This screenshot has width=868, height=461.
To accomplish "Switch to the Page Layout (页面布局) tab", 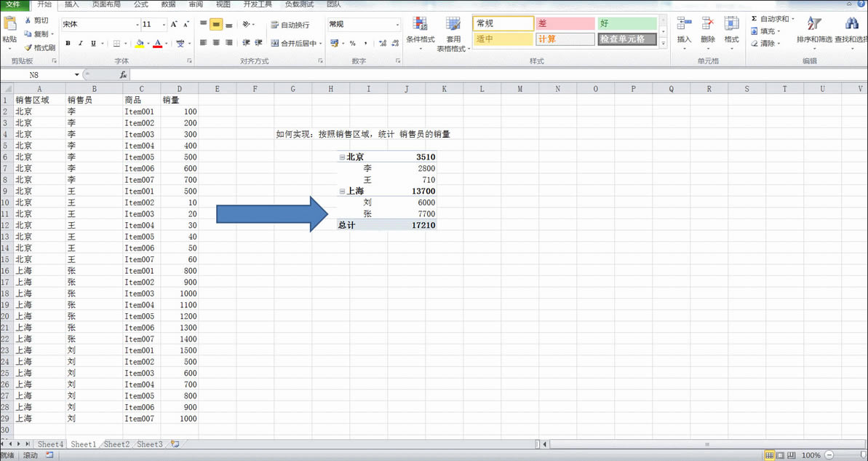I will pyautogui.click(x=106, y=4).
